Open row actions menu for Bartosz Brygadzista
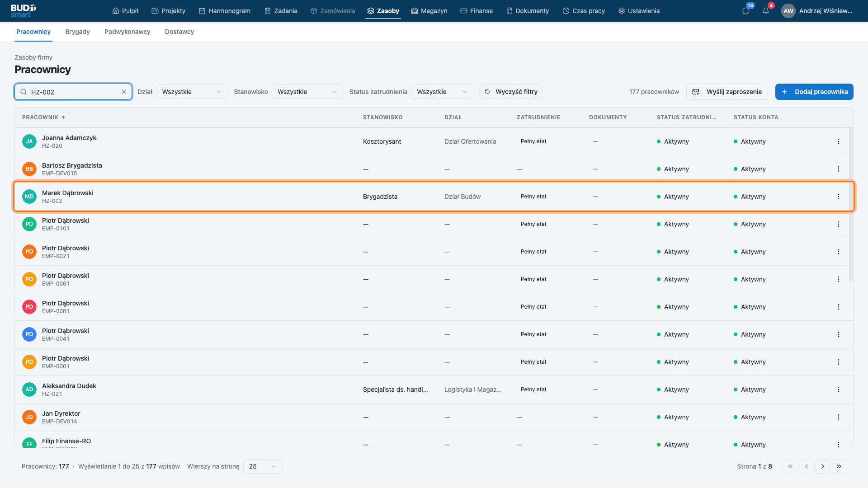 coord(839,169)
